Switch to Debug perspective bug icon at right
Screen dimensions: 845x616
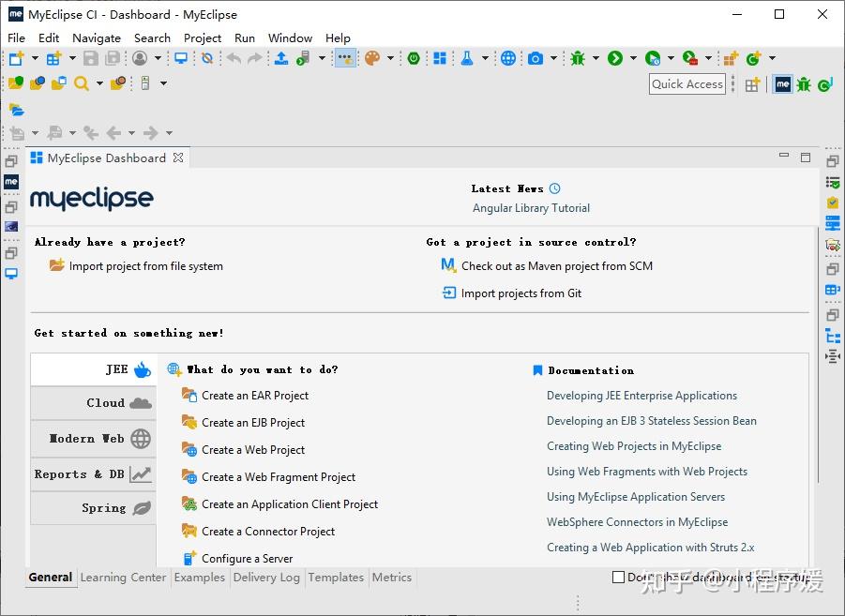[x=804, y=84]
